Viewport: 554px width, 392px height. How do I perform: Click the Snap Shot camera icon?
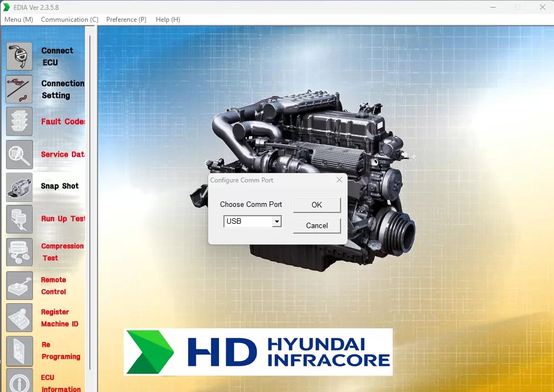tap(20, 187)
